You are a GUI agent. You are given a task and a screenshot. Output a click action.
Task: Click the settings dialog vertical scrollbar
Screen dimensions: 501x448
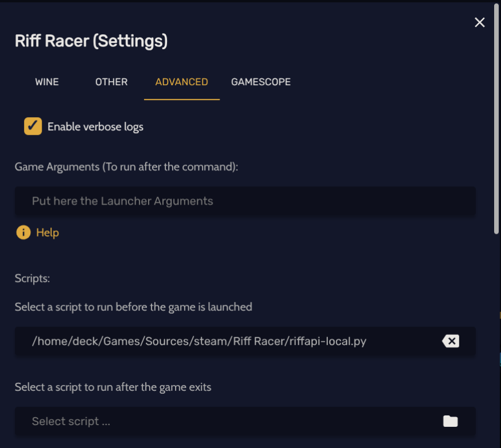coord(496,119)
